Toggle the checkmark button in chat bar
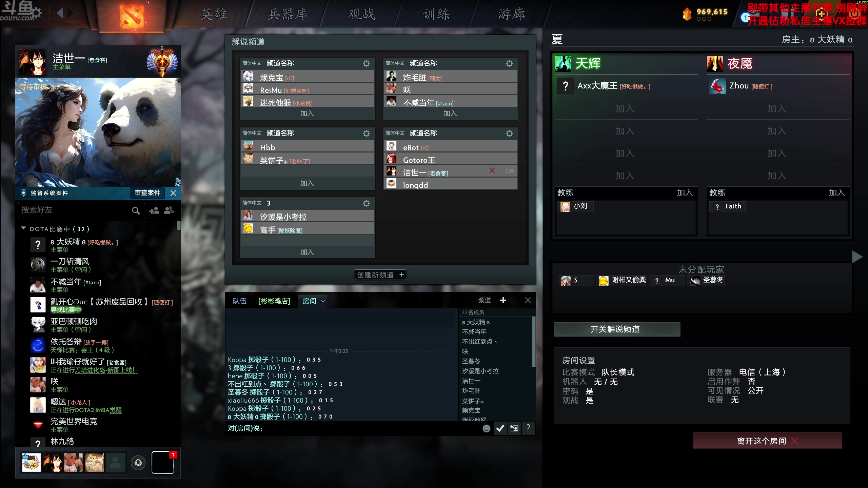Screen dimensions: 868x488 pos(500,428)
